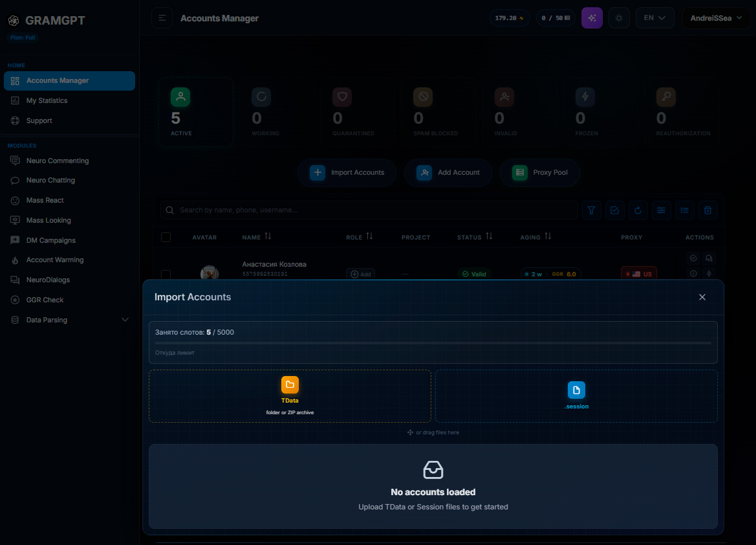The image size is (756, 545).
Task: Click the Valid status badge
Action: [x=475, y=274]
